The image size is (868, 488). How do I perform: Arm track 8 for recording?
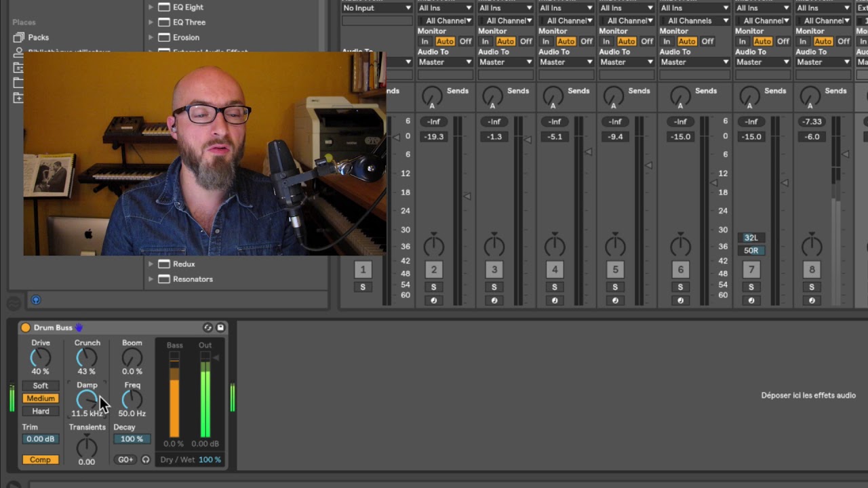[x=812, y=300]
